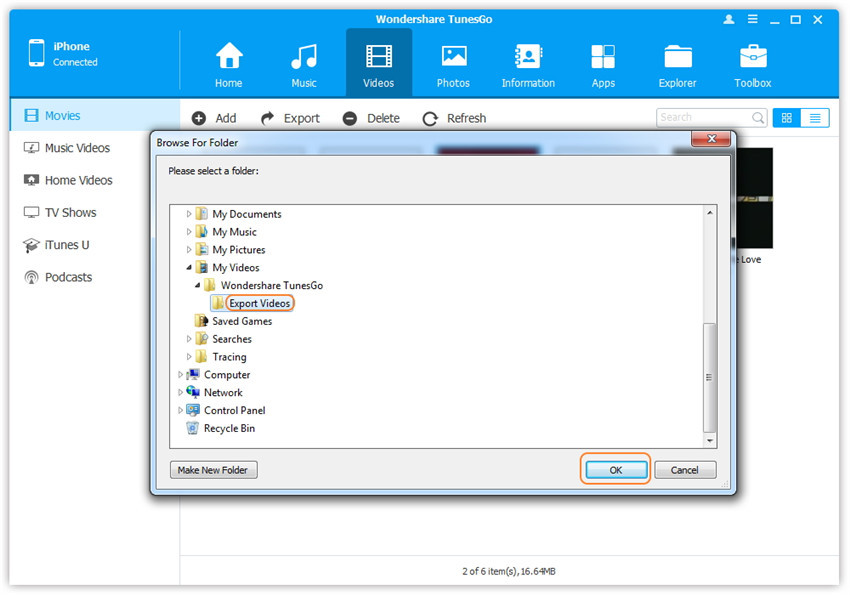This screenshot has height=595, width=850.
Task: Go to the Information contacts icon
Action: coord(528,58)
